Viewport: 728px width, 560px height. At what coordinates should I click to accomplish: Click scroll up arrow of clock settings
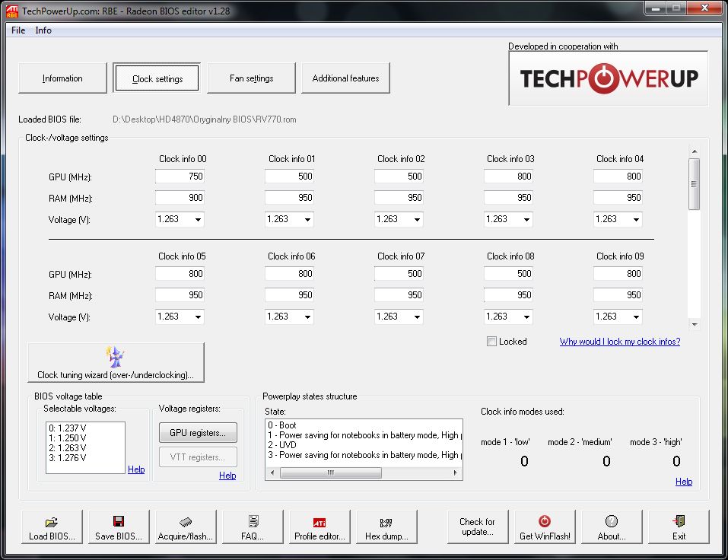click(x=695, y=151)
